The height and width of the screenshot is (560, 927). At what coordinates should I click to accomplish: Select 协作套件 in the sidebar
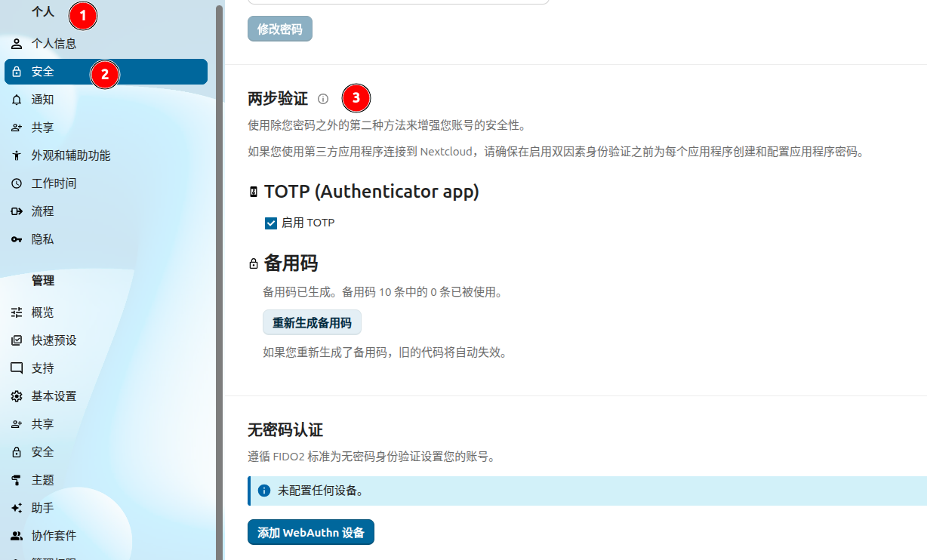click(x=54, y=536)
